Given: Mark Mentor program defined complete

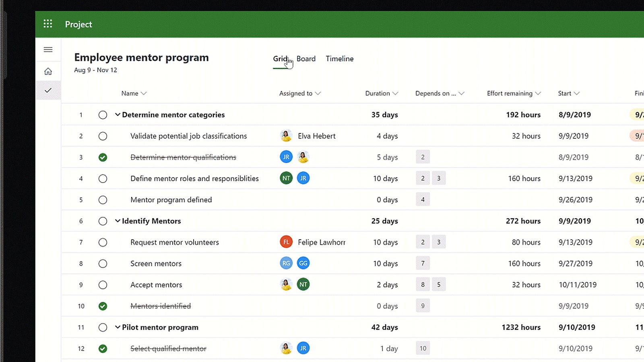Looking at the screenshot, I should coord(103,200).
